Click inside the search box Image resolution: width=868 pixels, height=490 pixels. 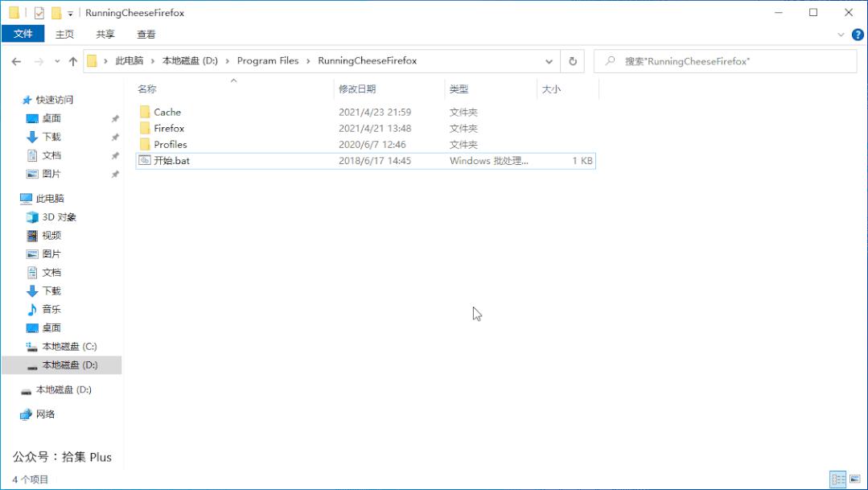724,60
